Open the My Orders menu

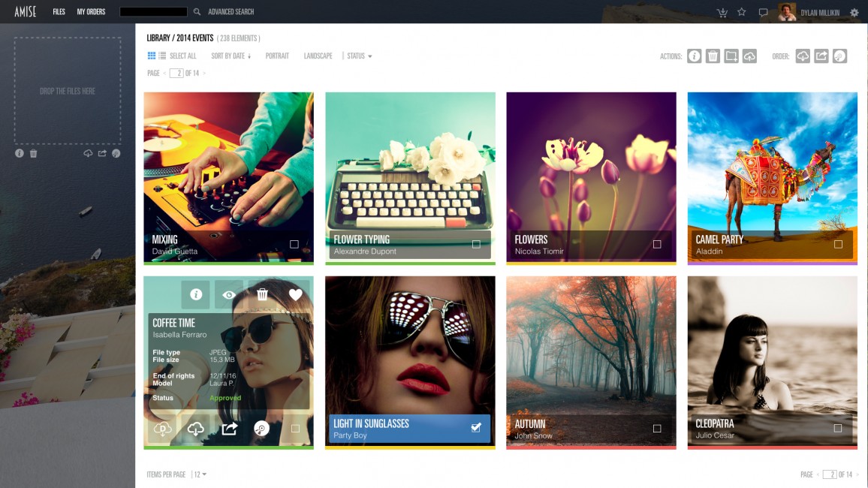click(91, 11)
